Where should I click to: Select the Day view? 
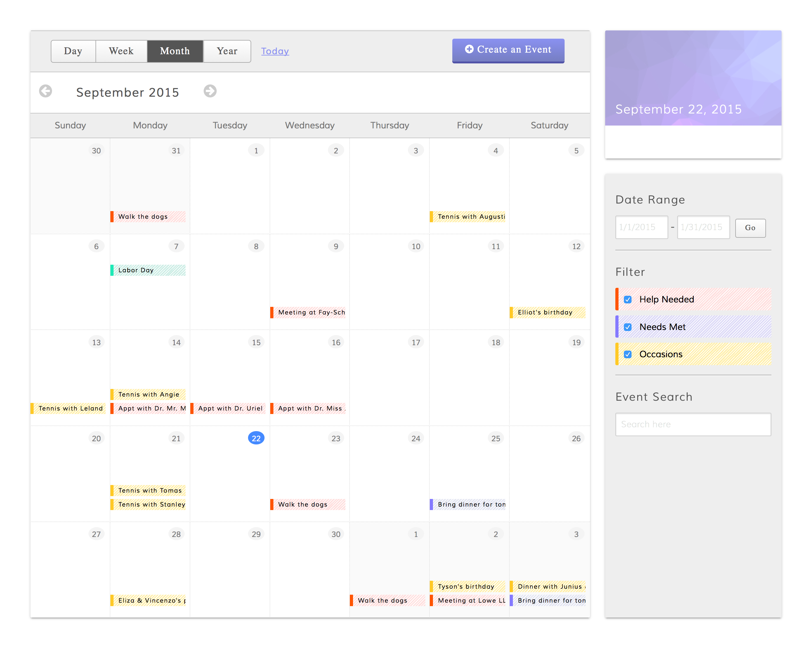click(73, 51)
